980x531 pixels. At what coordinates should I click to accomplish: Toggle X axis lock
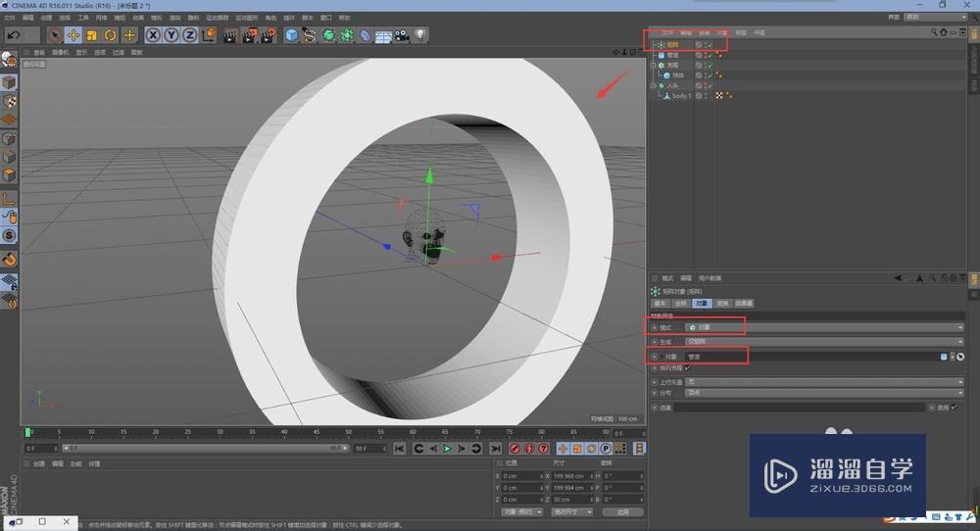[153, 35]
